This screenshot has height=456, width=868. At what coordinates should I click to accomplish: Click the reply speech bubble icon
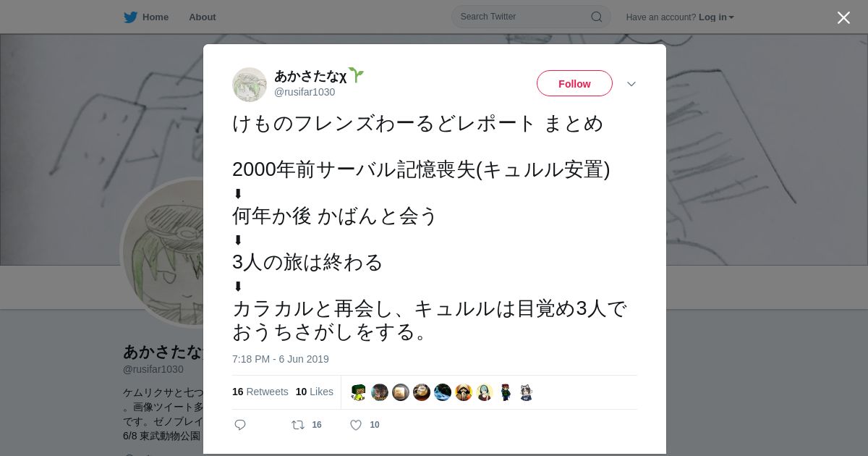(x=240, y=425)
